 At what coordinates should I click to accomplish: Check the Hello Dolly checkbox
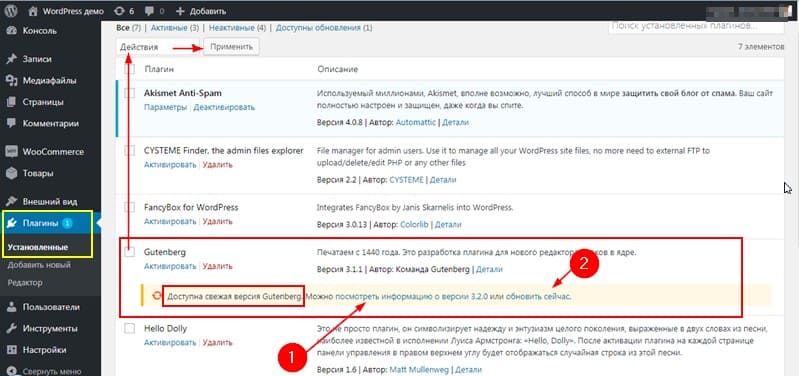click(130, 328)
